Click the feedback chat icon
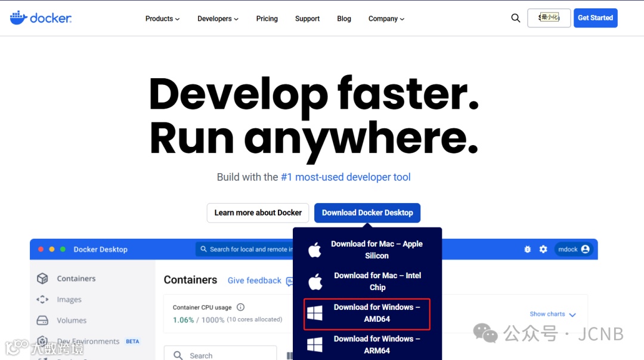The width and height of the screenshot is (644, 360). click(x=290, y=281)
